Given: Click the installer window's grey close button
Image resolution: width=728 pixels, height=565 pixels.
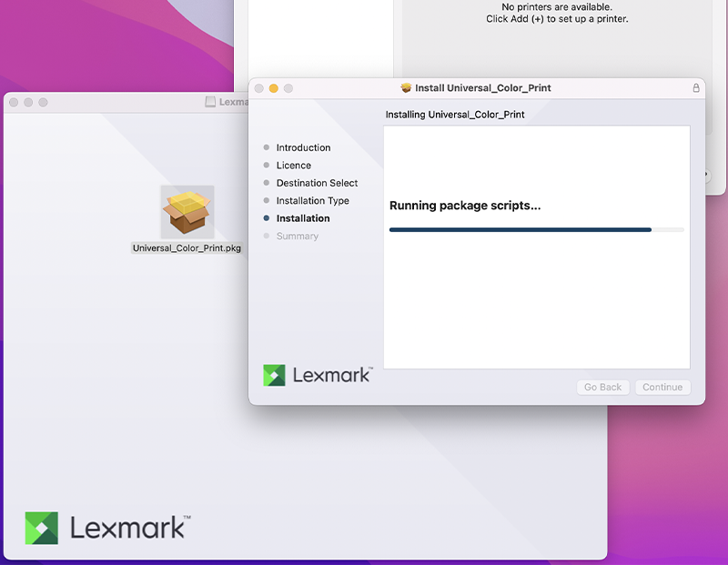Looking at the screenshot, I should pos(259,88).
